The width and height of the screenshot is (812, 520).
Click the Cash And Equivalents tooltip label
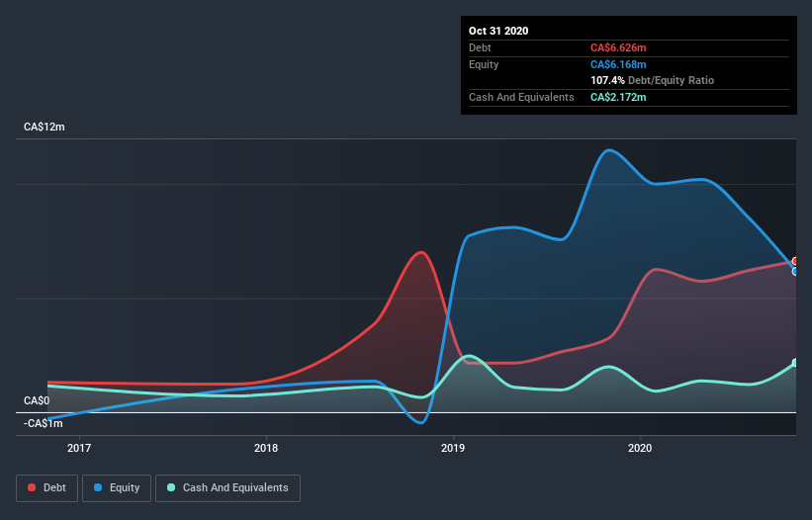(521, 97)
